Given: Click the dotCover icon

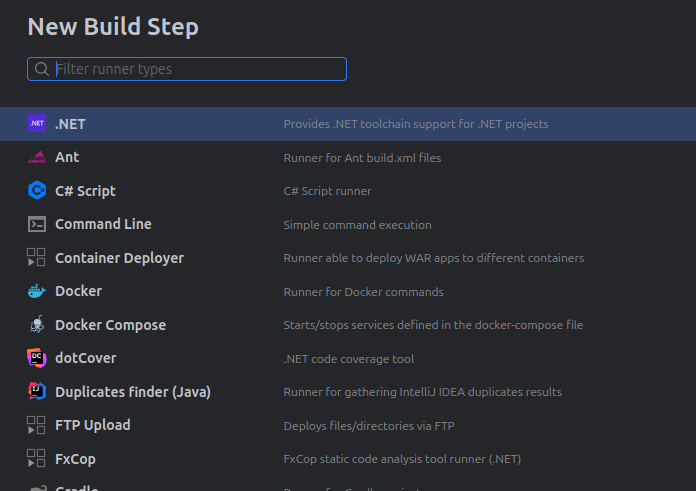Looking at the screenshot, I should (x=37, y=358).
